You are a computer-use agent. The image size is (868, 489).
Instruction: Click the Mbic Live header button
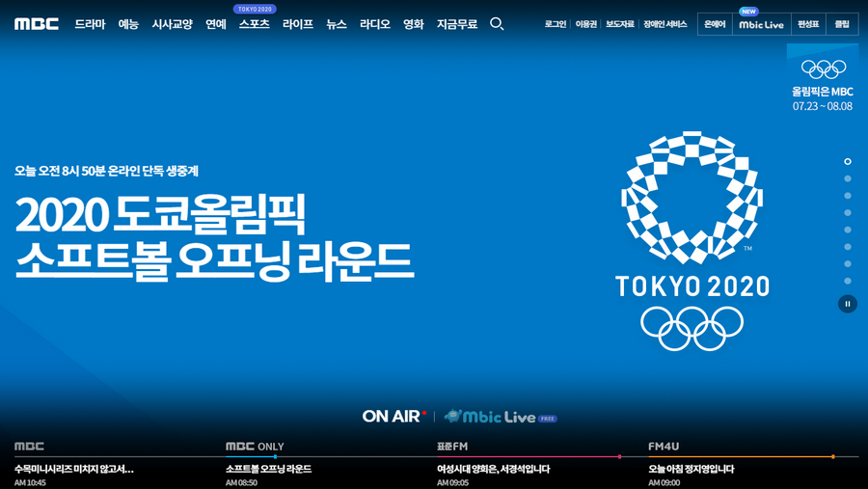tap(762, 24)
